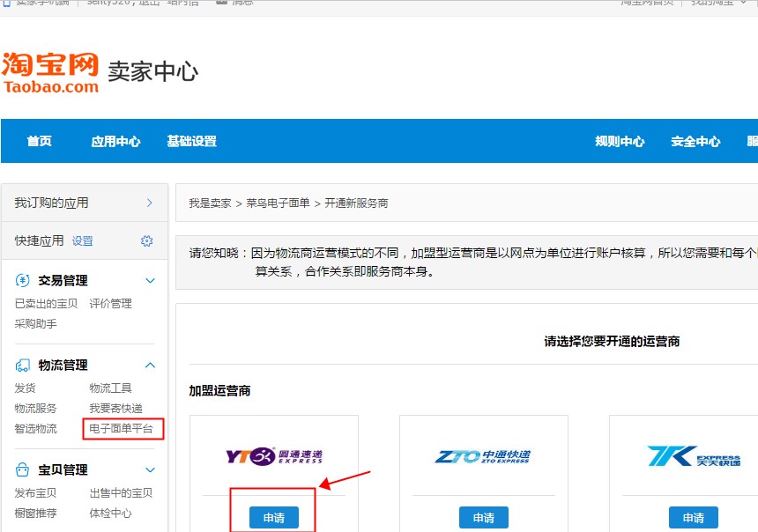Open 发布宝贝 link
The width and height of the screenshot is (758, 532).
pos(36,493)
